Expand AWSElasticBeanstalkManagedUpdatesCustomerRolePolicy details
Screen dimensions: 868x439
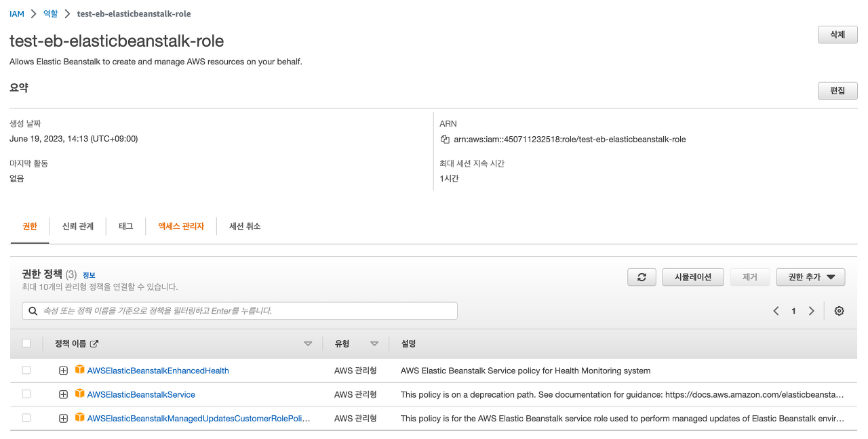(63, 418)
